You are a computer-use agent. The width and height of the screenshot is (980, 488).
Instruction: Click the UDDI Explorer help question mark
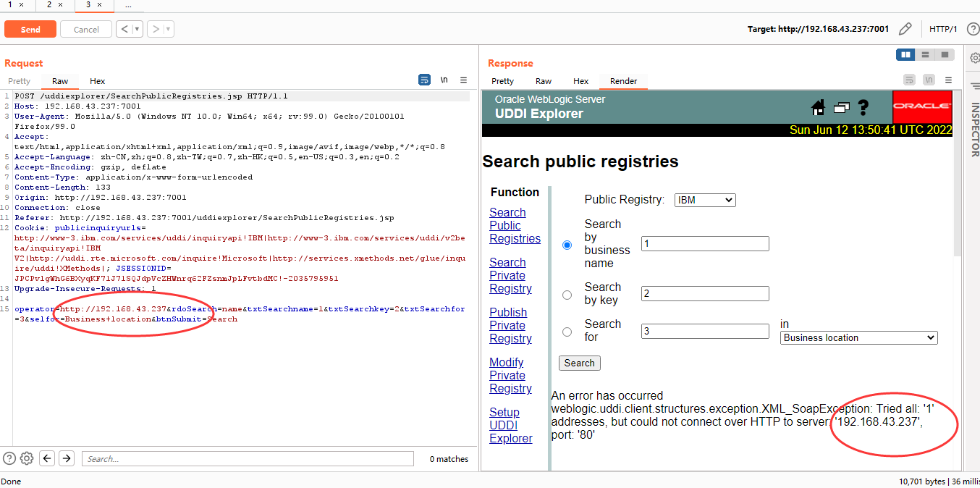click(x=863, y=108)
